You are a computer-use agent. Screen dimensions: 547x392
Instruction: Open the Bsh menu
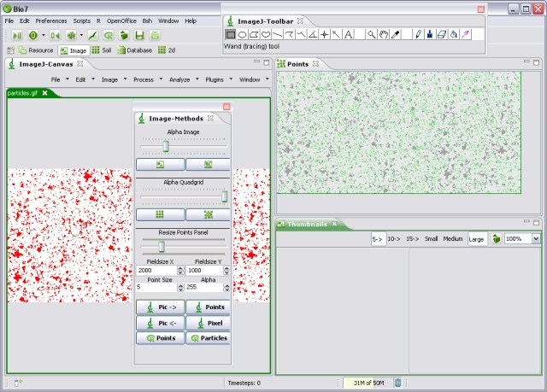click(x=147, y=20)
